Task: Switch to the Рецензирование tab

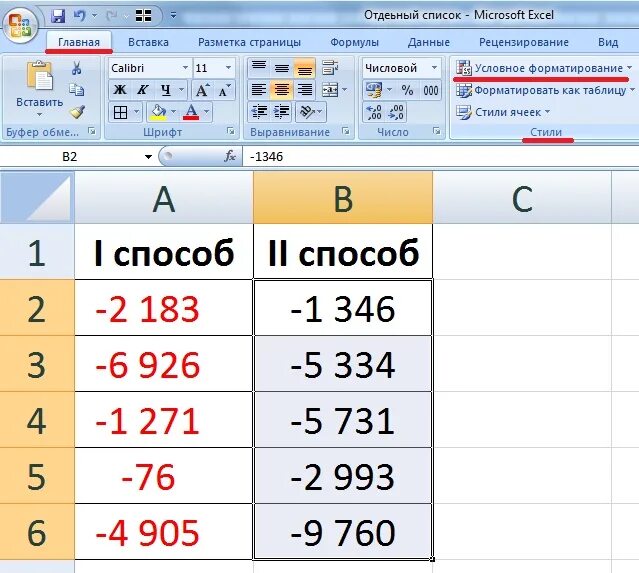Action: pos(523,42)
